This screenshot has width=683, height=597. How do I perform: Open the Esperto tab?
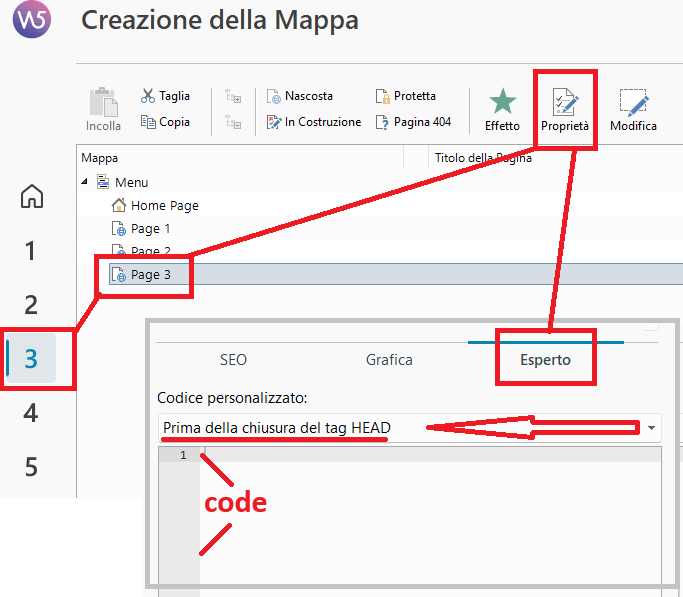click(545, 360)
